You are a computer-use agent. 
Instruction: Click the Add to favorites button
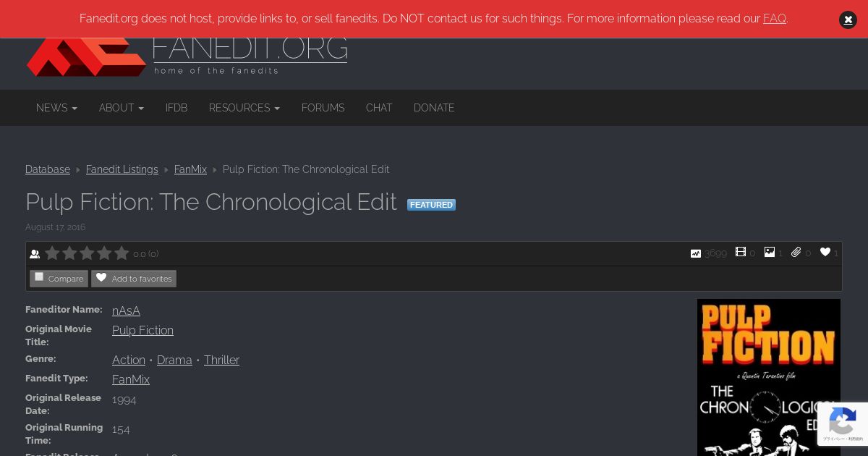click(x=134, y=279)
